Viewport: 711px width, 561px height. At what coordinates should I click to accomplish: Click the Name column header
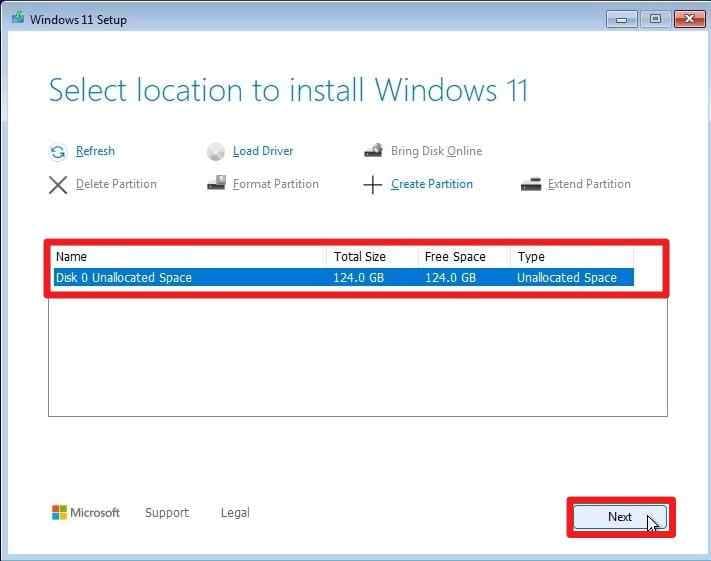click(189, 257)
